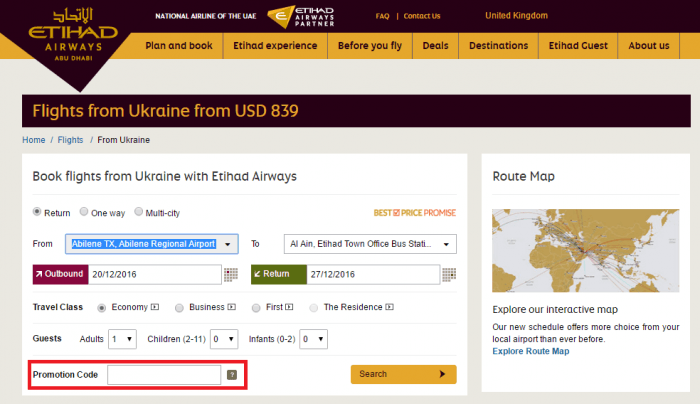Go to Home breadcrumb link
The height and width of the screenshot is (404, 700).
coord(34,140)
